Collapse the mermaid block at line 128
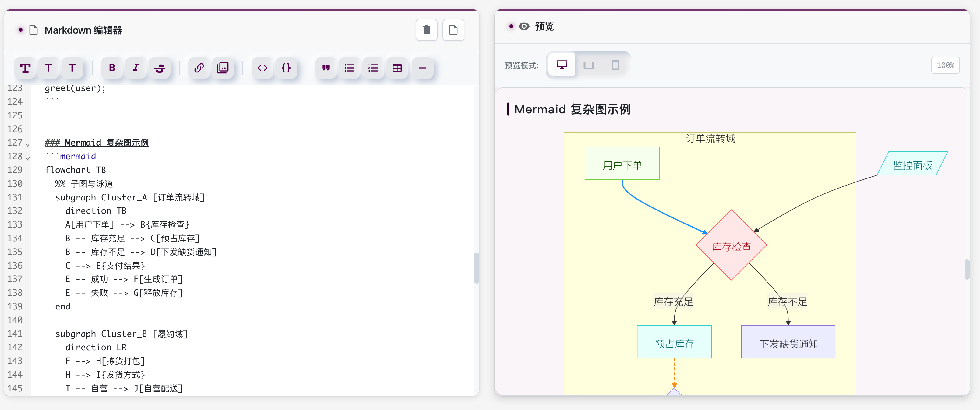 pos(28,158)
